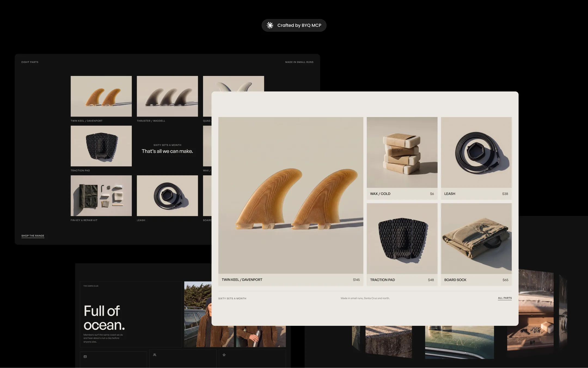This screenshot has width=588, height=368.
Task: Click the envelope icon in bottom card
Action: (85, 357)
